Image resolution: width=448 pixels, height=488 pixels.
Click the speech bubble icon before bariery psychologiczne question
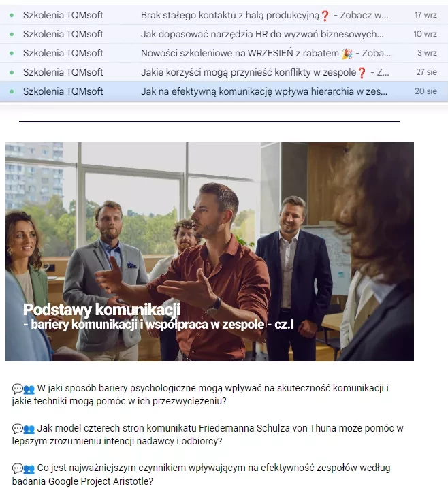point(18,389)
